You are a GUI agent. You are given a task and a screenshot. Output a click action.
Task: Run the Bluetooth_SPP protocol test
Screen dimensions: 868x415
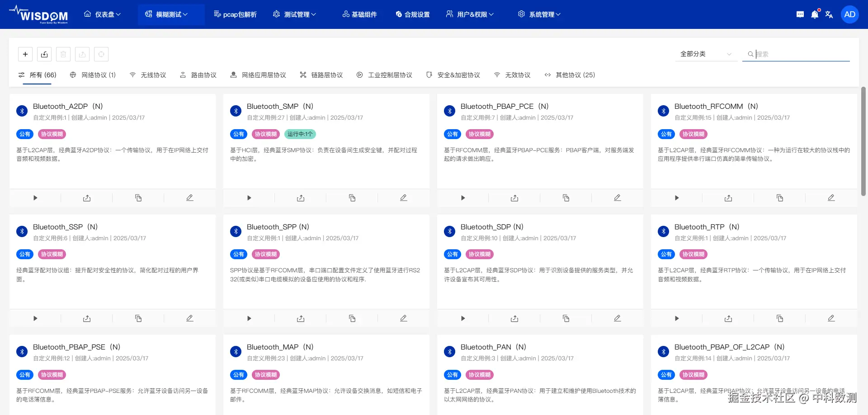point(249,318)
